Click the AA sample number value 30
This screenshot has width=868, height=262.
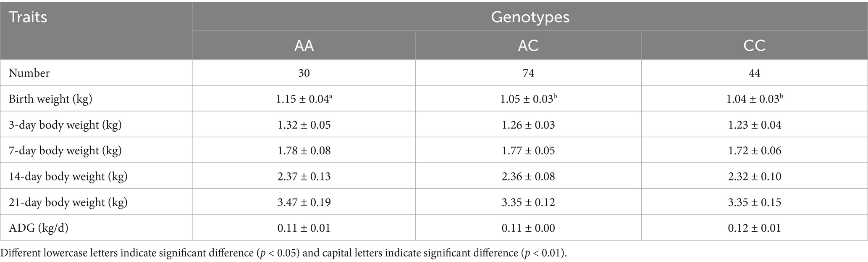pyautogui.click(x=304, y=73)
